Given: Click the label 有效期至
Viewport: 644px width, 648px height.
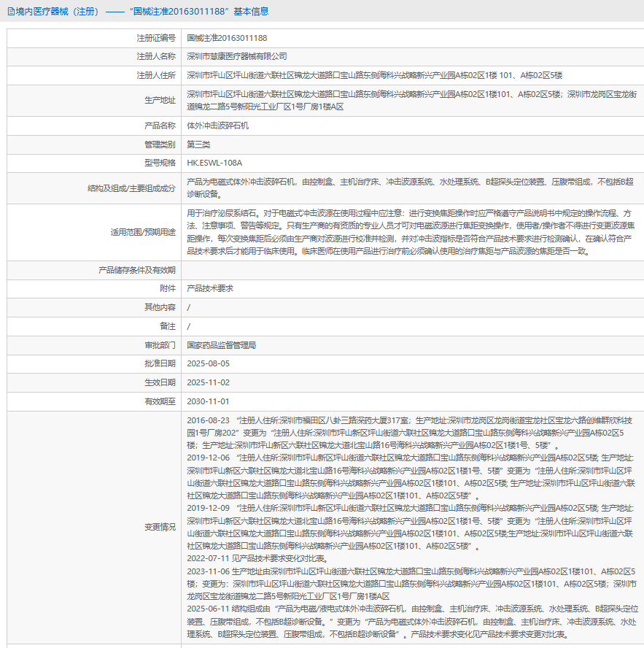Looking at the screenshot, I should [x=160, y=401].
